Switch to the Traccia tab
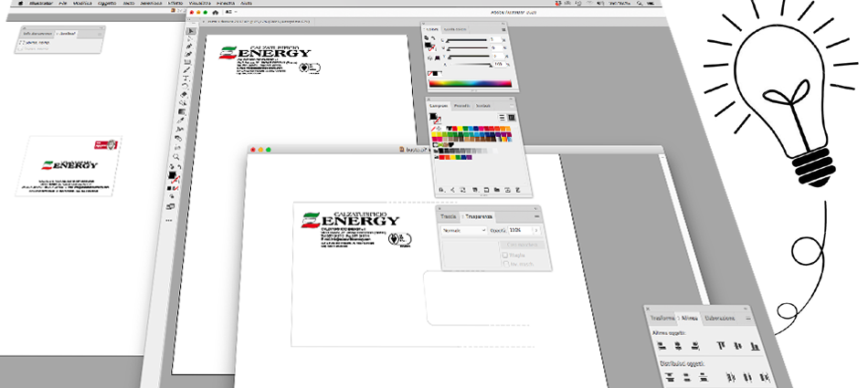 (449, 216)
